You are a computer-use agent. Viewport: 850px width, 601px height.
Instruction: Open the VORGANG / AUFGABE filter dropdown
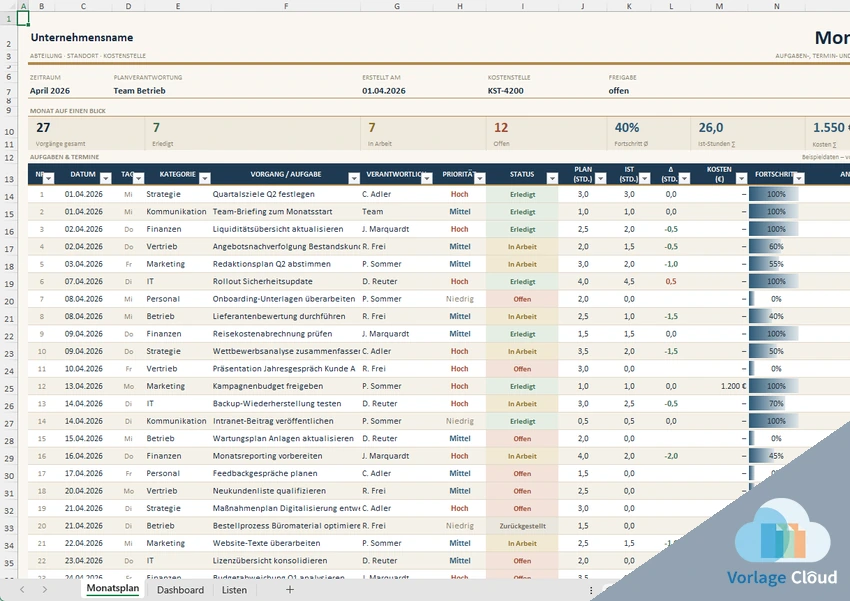tap(354, 178)
